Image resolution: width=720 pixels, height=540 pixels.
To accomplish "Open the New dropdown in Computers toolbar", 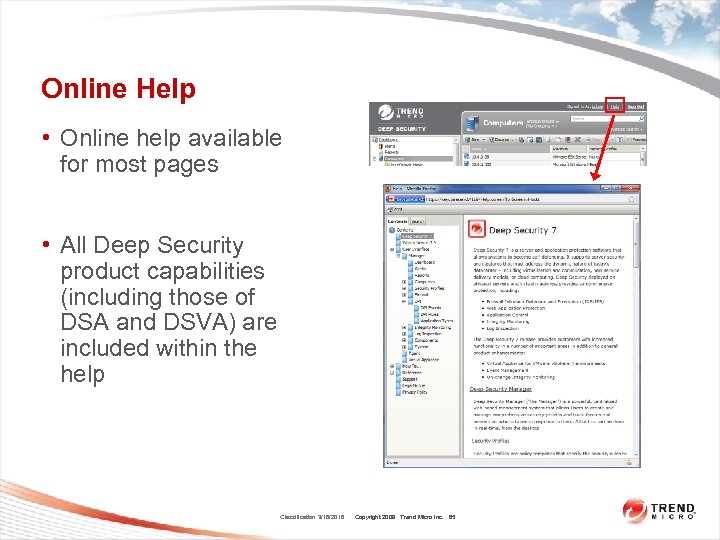I will pos(474,139).
